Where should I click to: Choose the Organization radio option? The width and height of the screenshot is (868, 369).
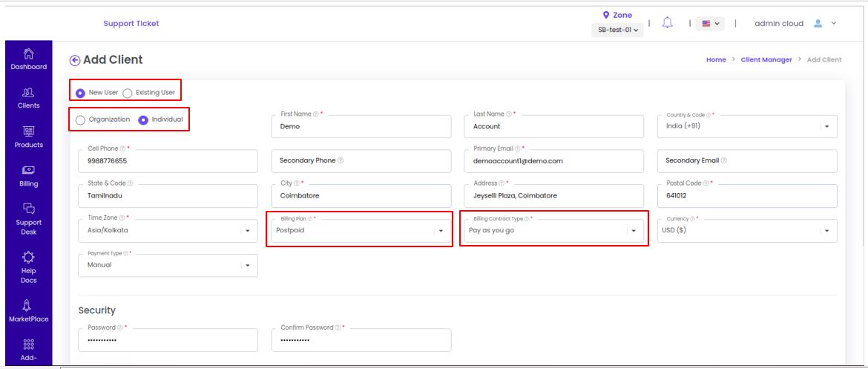[80, 120]
